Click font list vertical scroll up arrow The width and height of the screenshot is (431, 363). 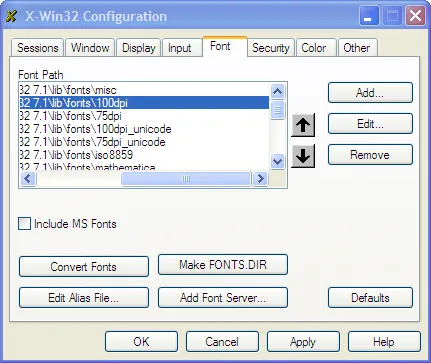[278, 91]
